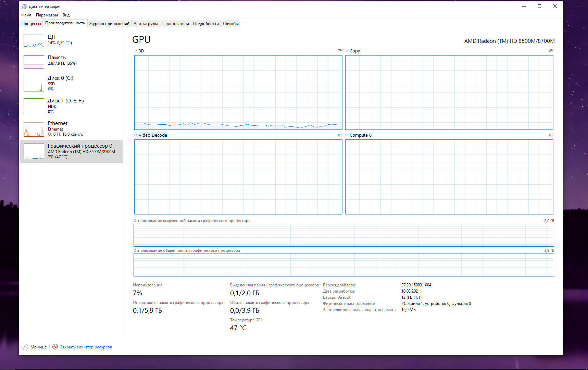Minimize the Task Manager window
Viewport: 588px width, 370px height.
(x=524, y=6)
